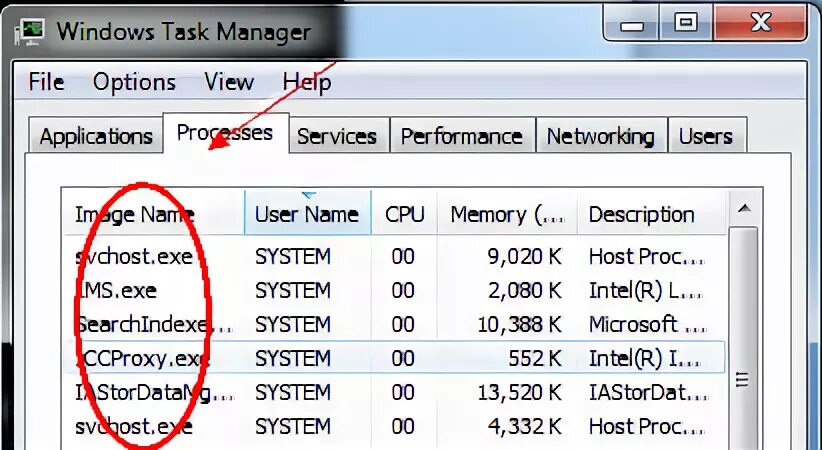
Task: Open the File menu
Action: point(46,82)
